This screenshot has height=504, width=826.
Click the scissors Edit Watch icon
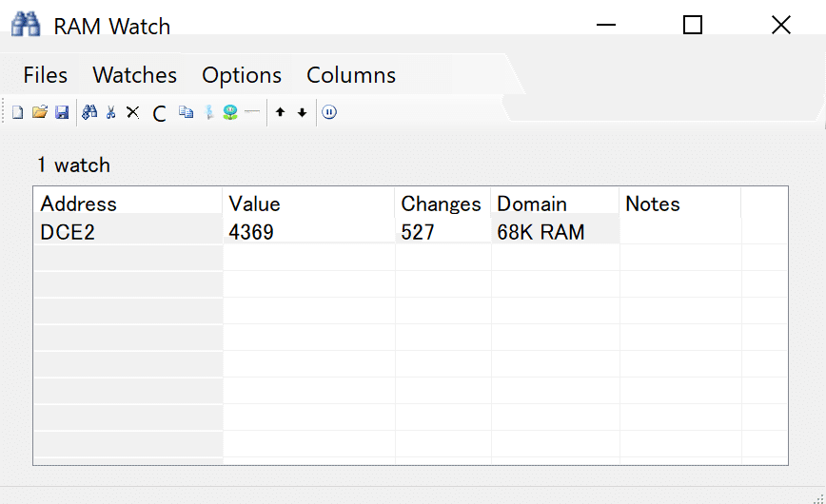pyautogui.click(x=110, y=112)
